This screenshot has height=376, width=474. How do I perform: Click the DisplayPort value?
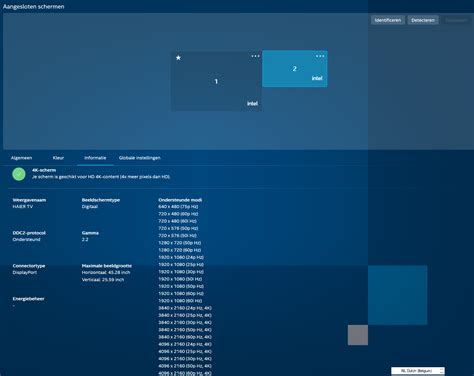tap(25, 272)
